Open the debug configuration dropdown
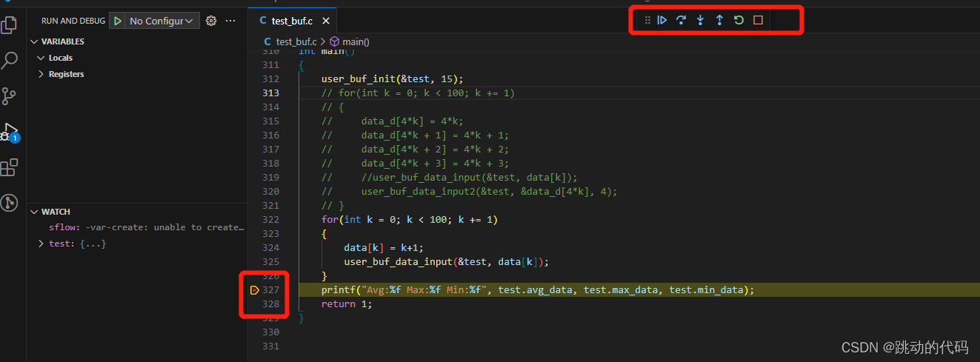980x362 pixels. tap(162, 21)
